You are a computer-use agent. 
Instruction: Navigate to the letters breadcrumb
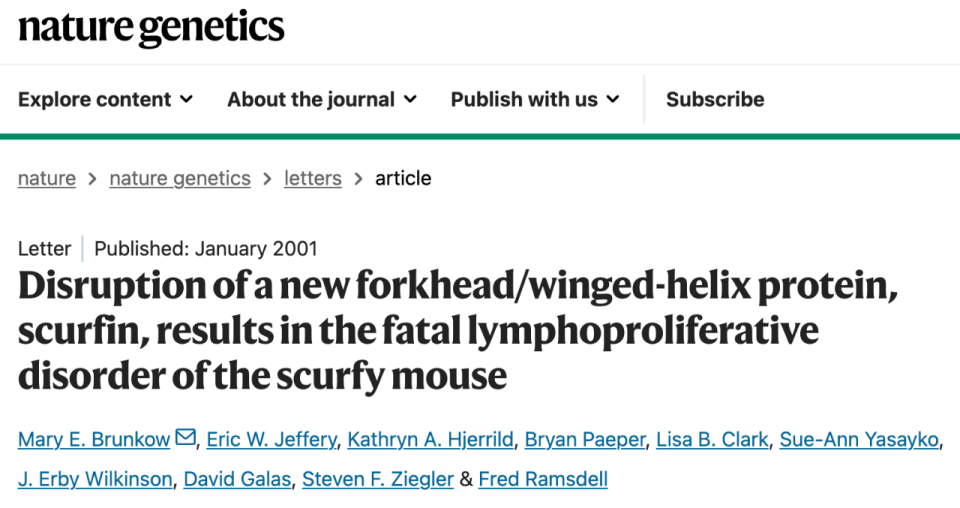click(313, 178)
